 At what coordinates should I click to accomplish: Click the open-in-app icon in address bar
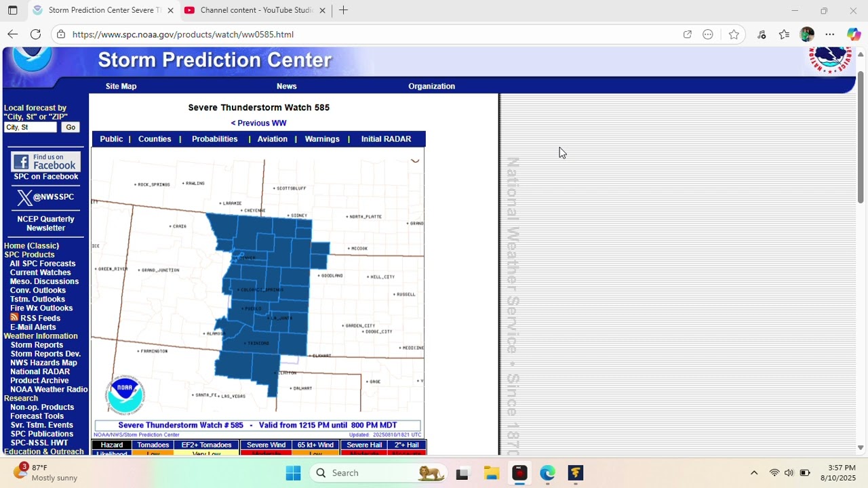click(x=687, y=34)
